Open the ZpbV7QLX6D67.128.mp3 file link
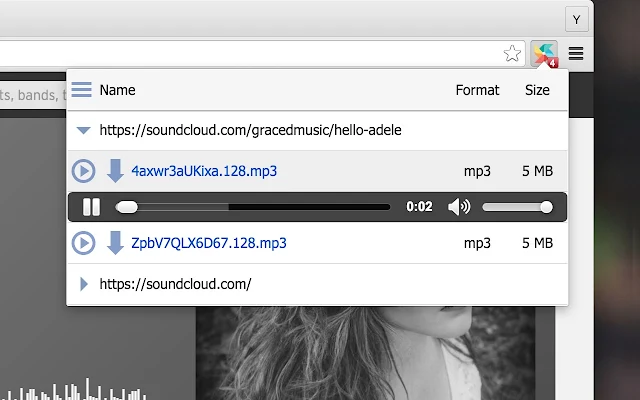This screenshot has width=640, height=400. [x=209, y=243]
